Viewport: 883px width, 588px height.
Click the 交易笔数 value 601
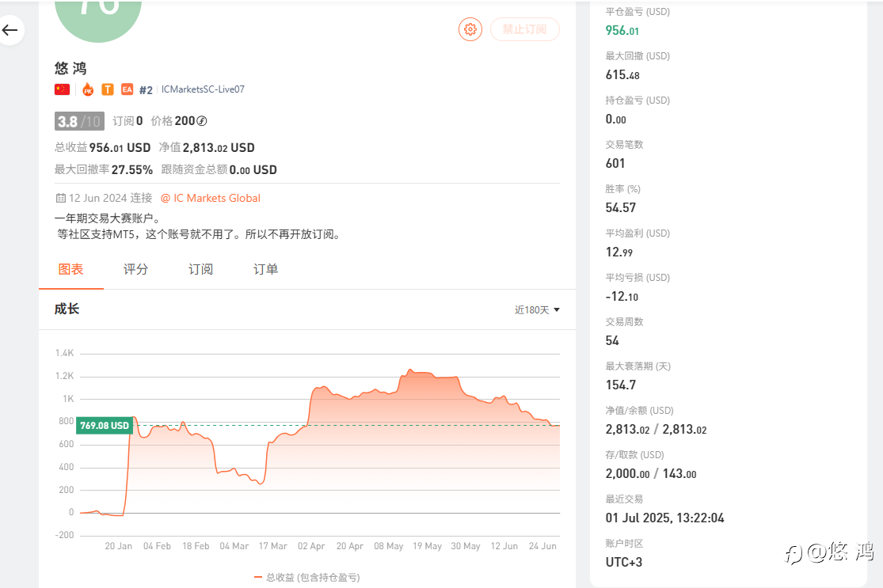coord(615,164)
